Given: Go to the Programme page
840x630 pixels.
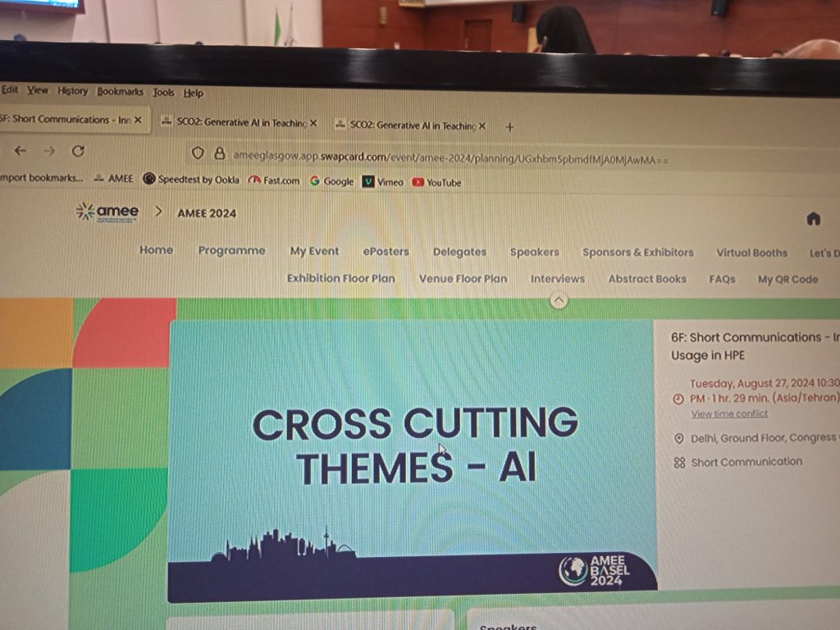Looking at the screenshot, I should [x=231, y=250].
